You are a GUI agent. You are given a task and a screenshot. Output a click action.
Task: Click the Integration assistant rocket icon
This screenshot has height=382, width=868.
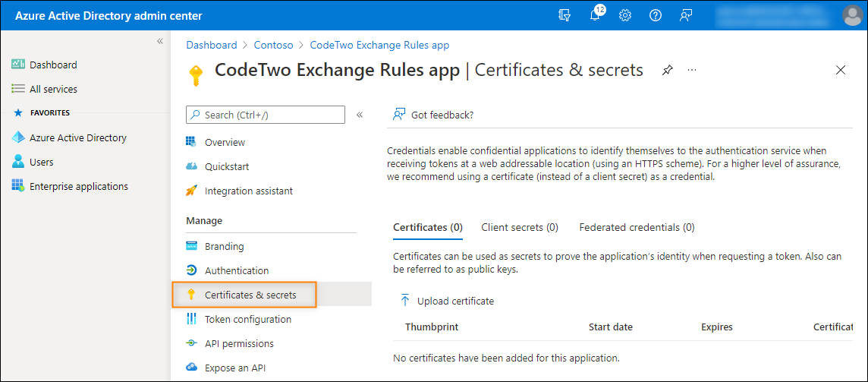[191, 191]
